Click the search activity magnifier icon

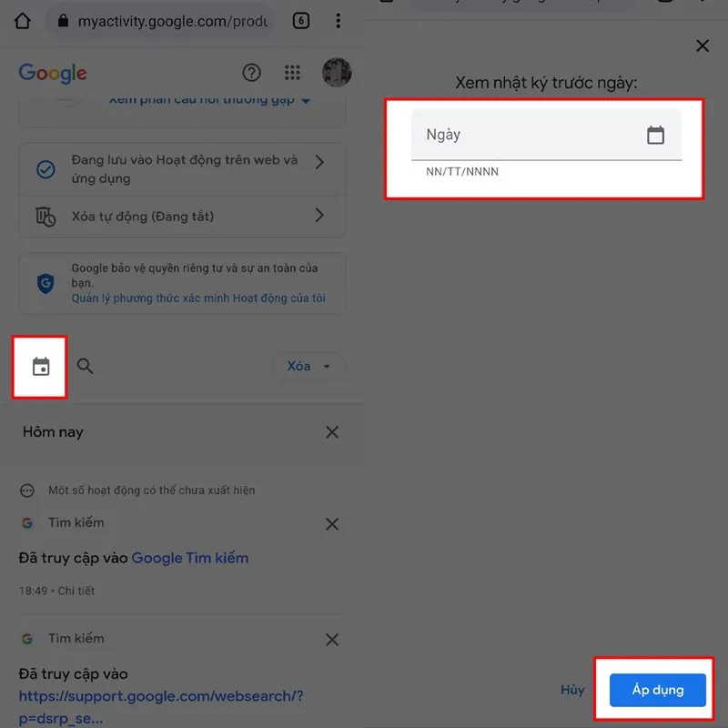click(x=85, y=367)
